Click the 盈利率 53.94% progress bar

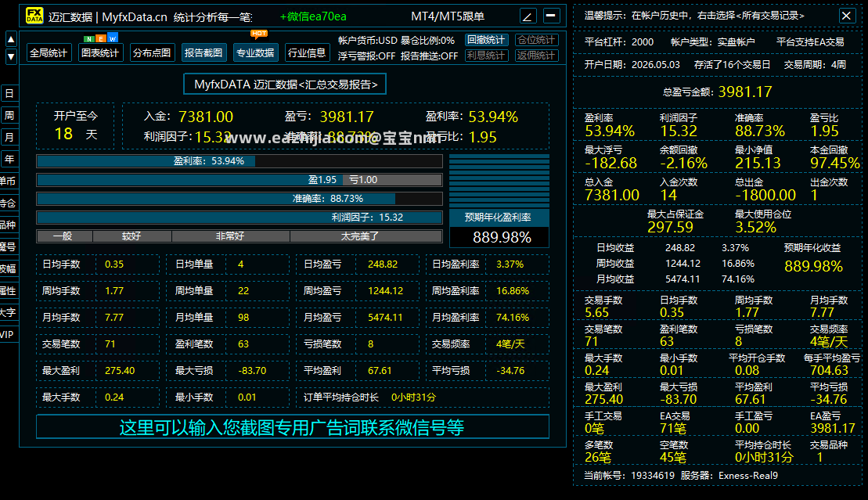click(x=240, y=161)
